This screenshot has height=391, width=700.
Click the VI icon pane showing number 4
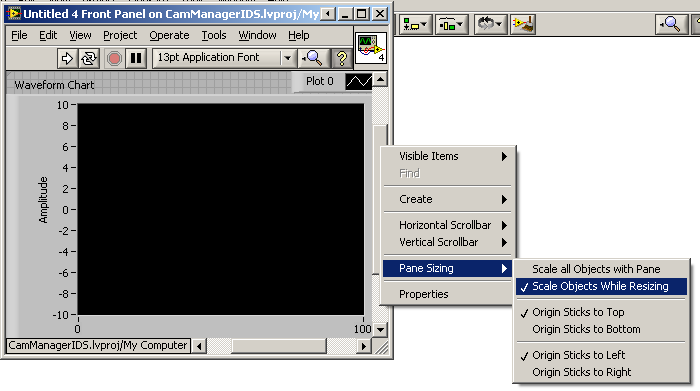coord(371,48)
